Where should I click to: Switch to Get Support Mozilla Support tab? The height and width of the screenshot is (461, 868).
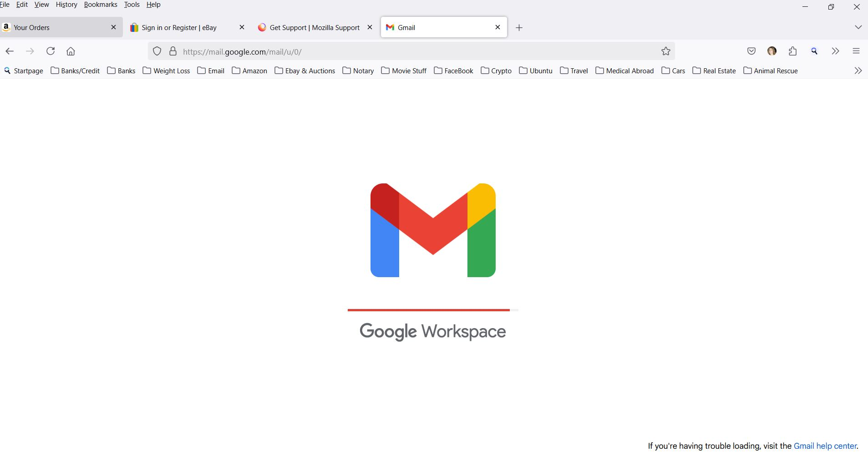pyautogui.click(x=315, y=27)
